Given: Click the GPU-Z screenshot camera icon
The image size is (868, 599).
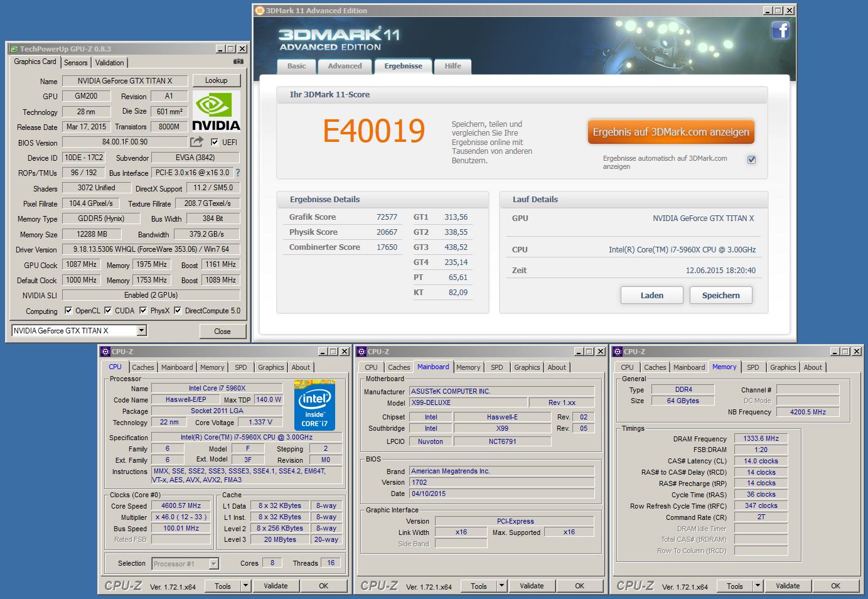Looking at the screenshot, I should point(238,62).
